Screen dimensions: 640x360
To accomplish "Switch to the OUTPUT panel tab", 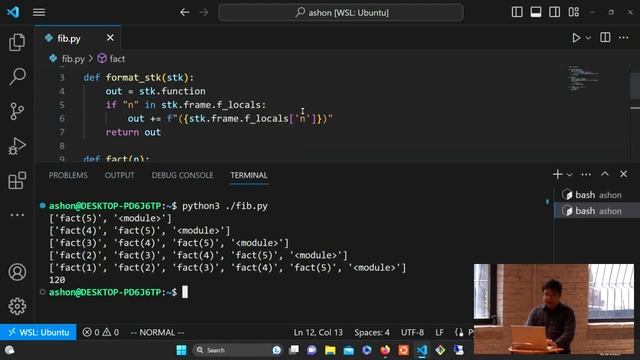I will click(119, 175).
